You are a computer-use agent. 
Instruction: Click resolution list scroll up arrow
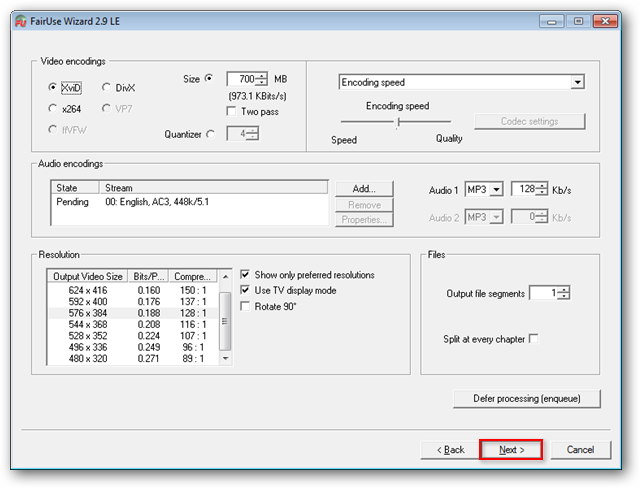(225, 277)
